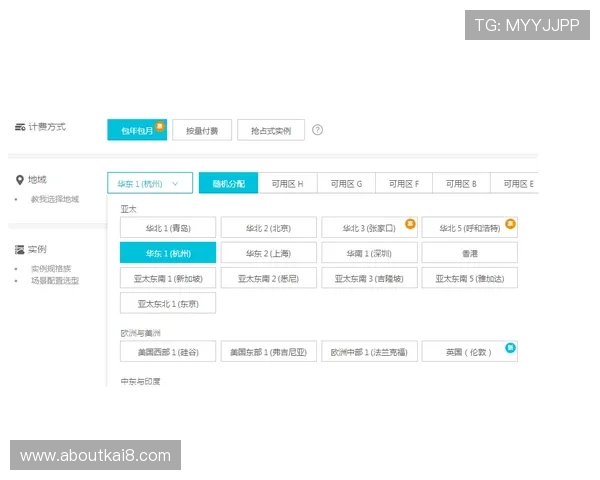Click the 中东与印度 group heading

point(140,381)
